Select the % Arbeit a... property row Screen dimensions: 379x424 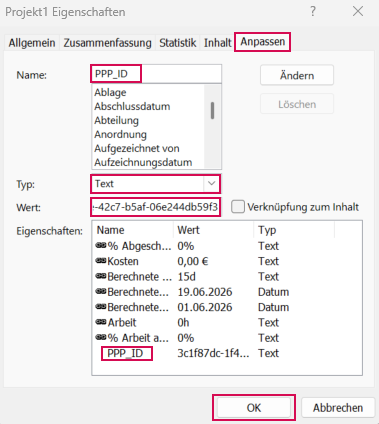pyautogui.click(x=227, y=338)
